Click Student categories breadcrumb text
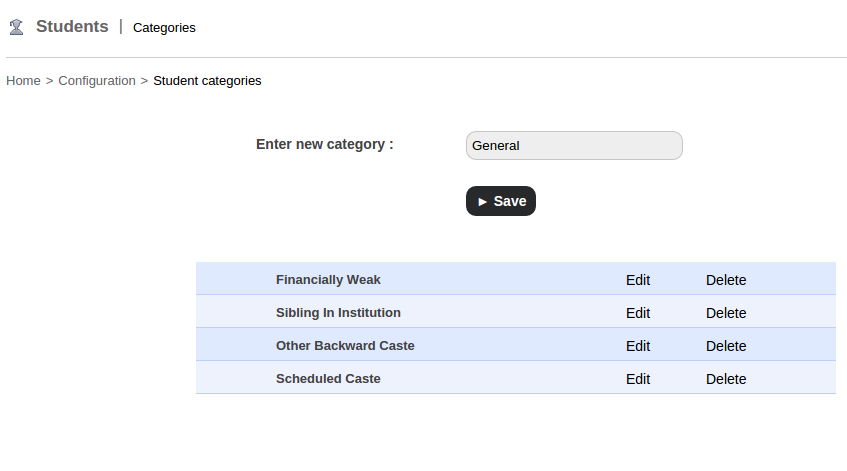 [x=207, y=81]
